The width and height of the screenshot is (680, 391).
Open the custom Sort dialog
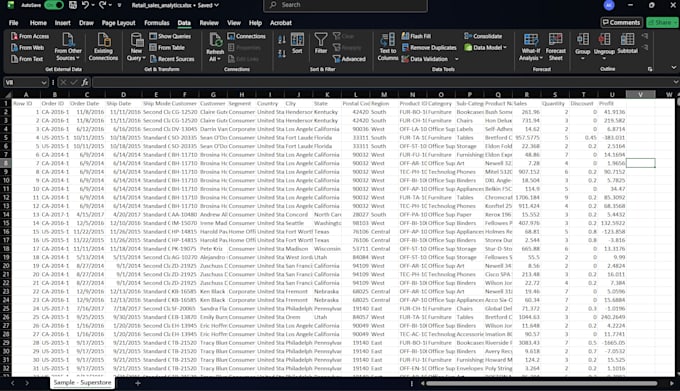[x=297, y=43]
